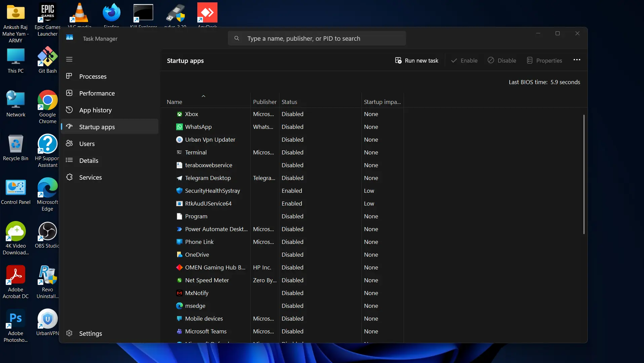
Task: Click the Details sidebar icon
Action: pos(69,160)
